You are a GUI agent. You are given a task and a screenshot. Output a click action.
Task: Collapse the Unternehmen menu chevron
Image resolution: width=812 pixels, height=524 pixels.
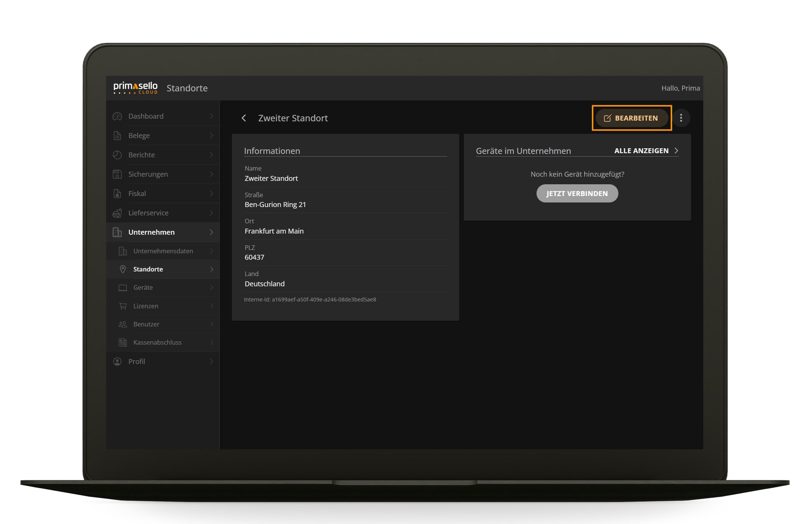pos(211,232)
